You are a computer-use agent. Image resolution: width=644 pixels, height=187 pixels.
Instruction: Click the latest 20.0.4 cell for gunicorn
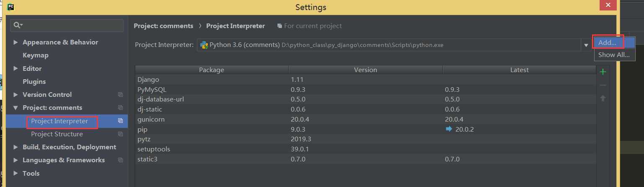tap(520, 119)
